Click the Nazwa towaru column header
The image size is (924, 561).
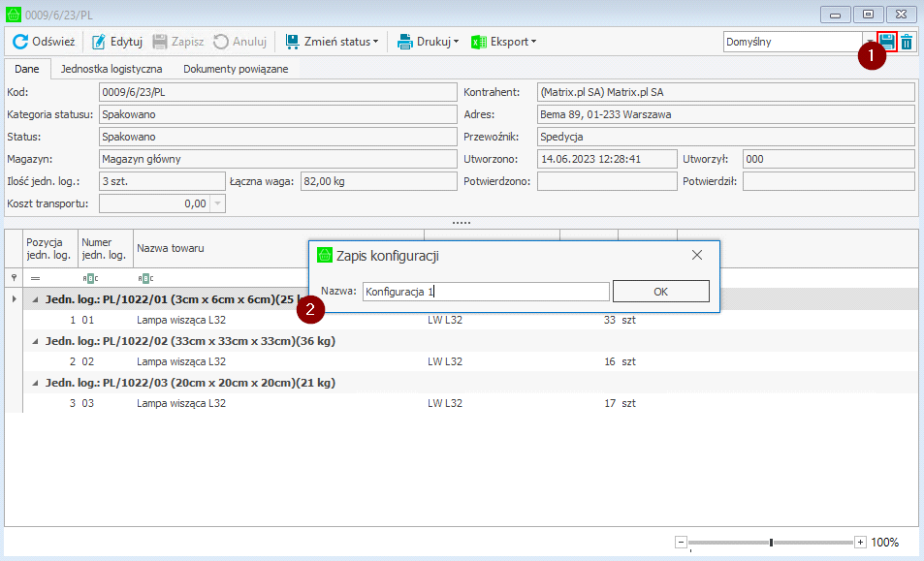point(170,249)
